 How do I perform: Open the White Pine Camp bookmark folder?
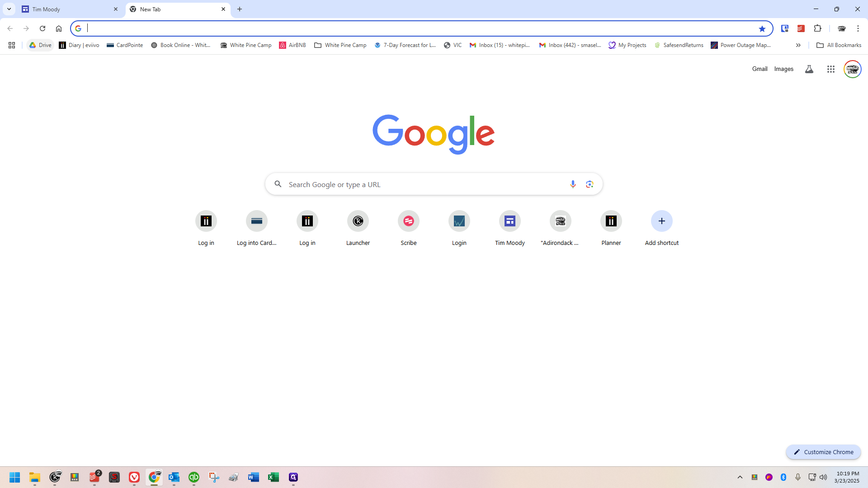coord(340,45)
